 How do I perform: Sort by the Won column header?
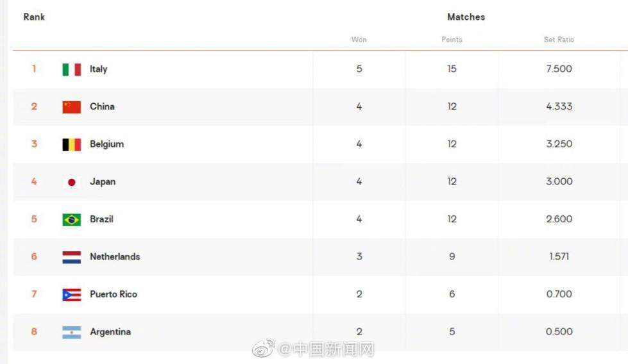(x=359, y=40)
